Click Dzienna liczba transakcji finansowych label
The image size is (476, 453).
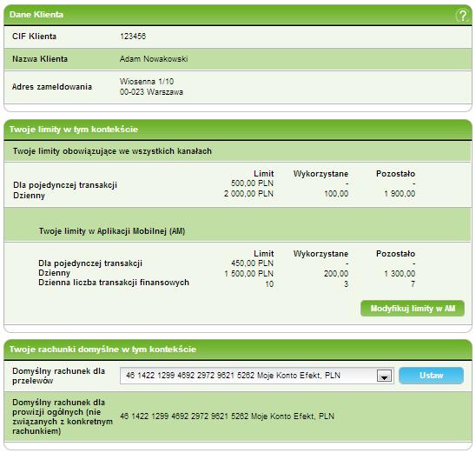click(x=114, y=283)
